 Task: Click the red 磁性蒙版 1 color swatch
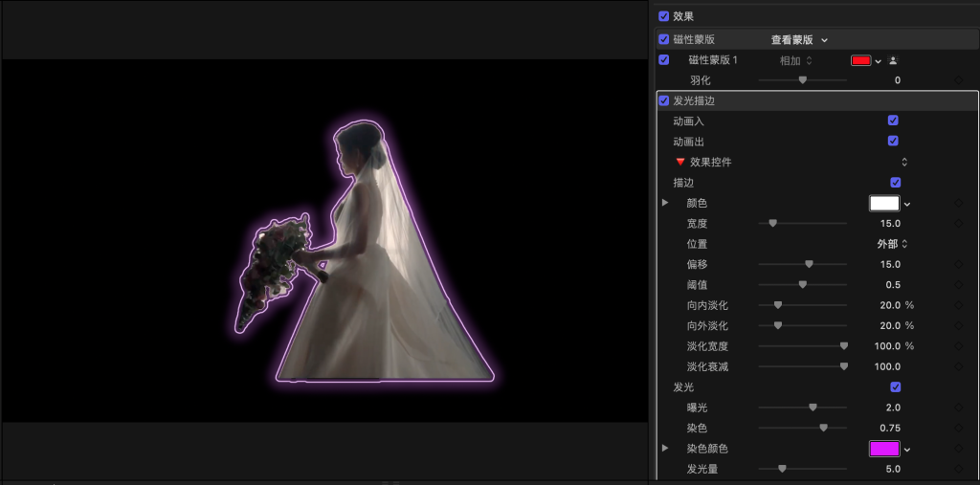point(860,60)
